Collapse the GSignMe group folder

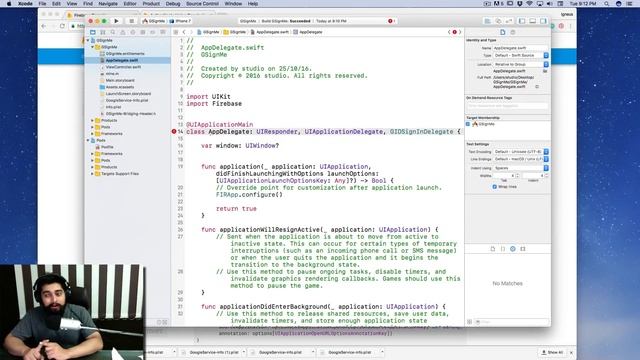tap(93, 47)
